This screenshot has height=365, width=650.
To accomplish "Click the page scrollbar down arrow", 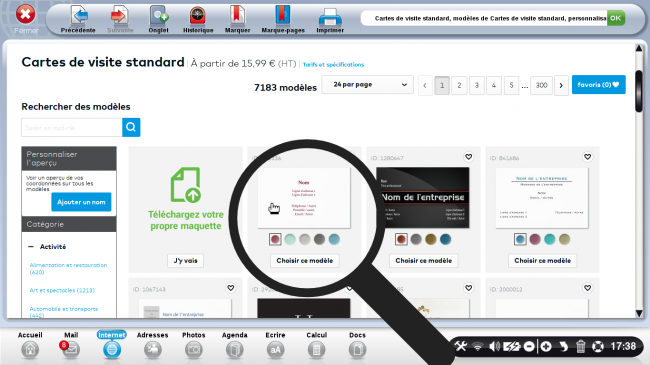I will [639, 313].
